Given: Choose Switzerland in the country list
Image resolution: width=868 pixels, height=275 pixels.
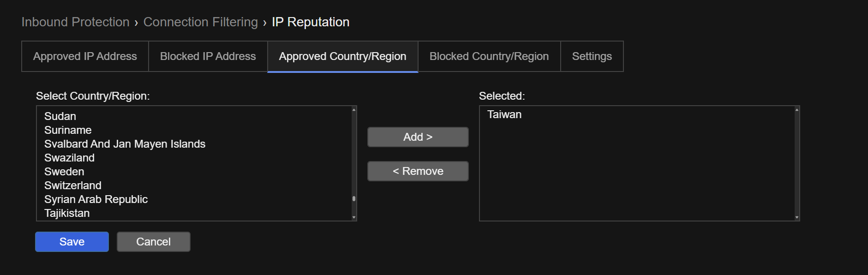Looking at the screenshot, I should coord(73,185).
